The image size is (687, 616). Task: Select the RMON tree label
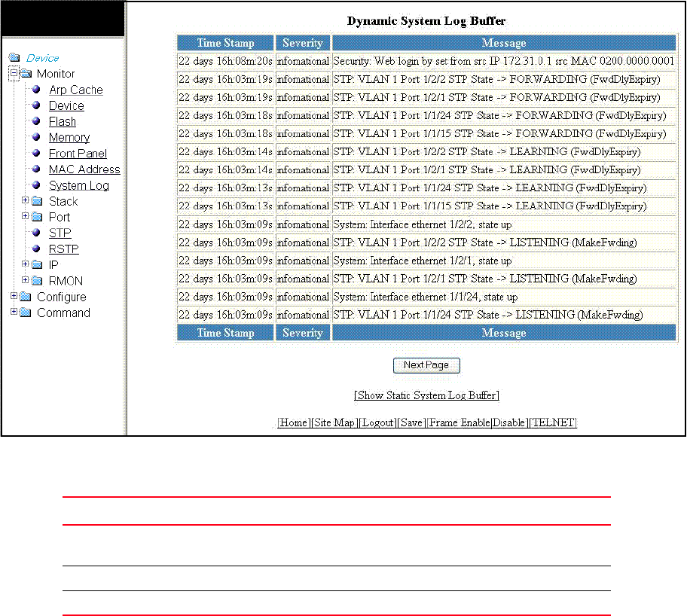[66, 281]
